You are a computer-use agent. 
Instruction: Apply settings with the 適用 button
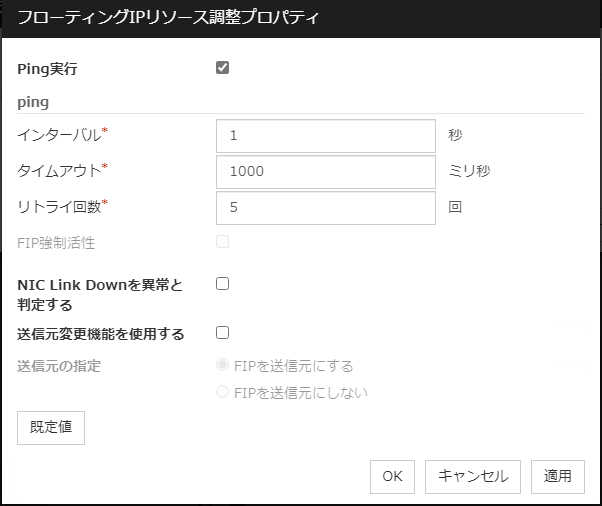click(557, 477)
